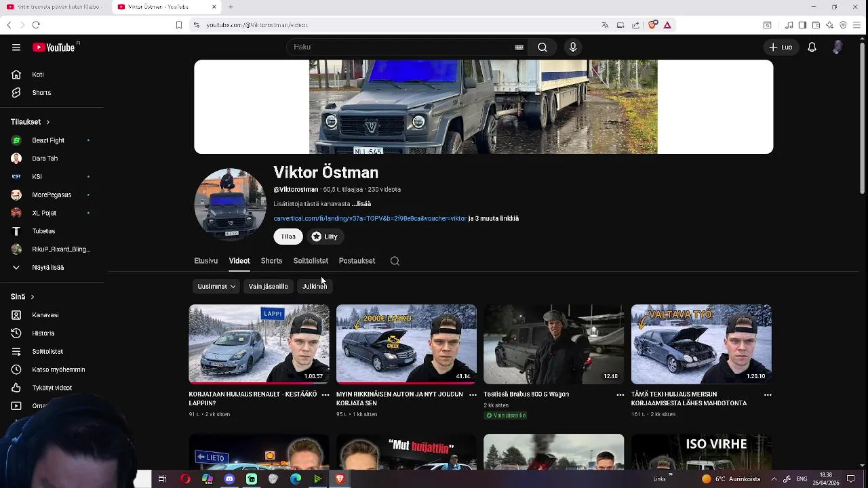Click the Brave Rewards triangle icon
This screenshot has height=488, width=868.
(x=667, y=25)
